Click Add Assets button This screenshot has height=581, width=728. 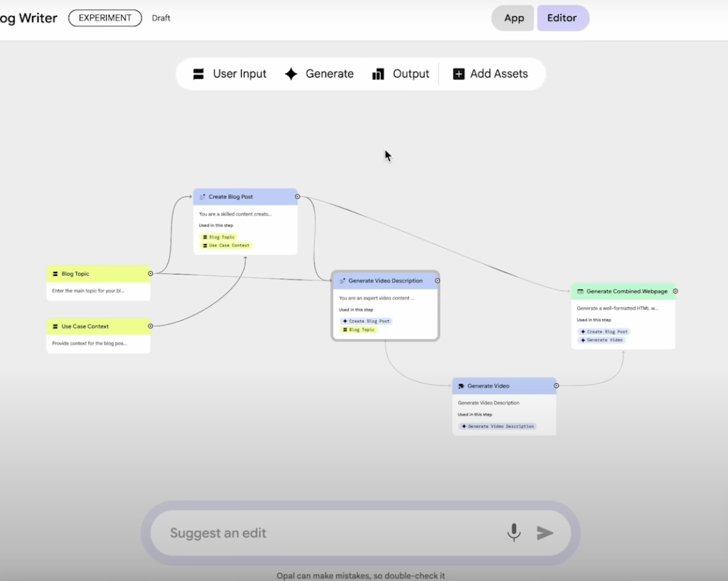pyautogui.click(x=491, y=74)
